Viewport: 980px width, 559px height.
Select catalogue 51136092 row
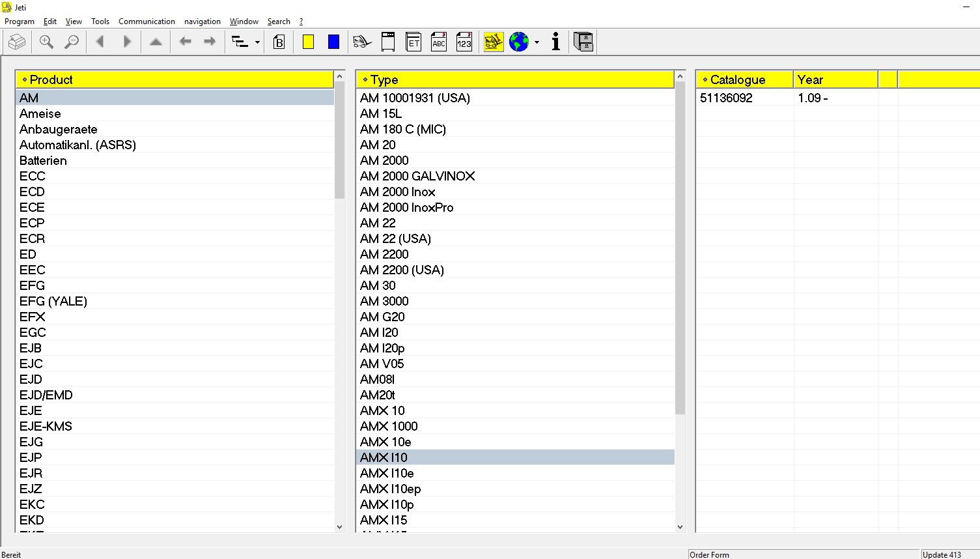(726, 98)
